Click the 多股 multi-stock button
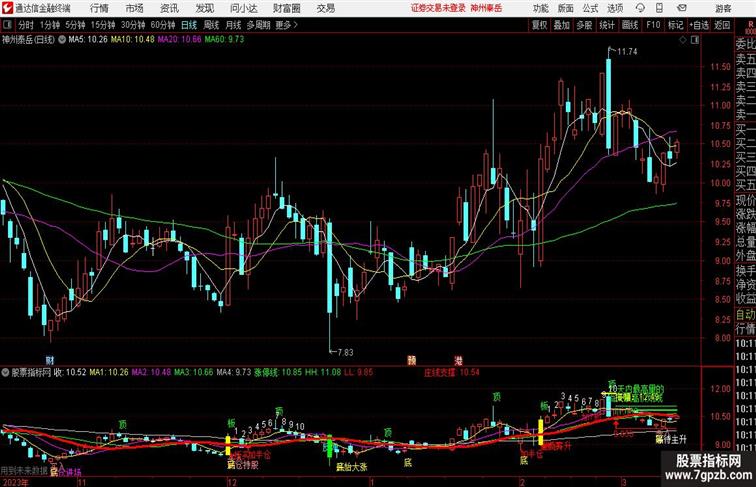756x487 pixels. [x=584, y=25]
